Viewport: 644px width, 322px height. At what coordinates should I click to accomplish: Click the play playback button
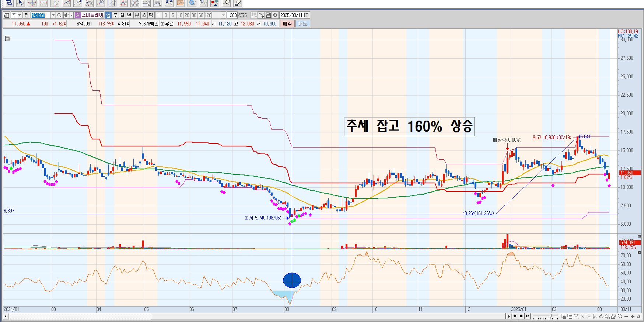(x=509, y=316)
